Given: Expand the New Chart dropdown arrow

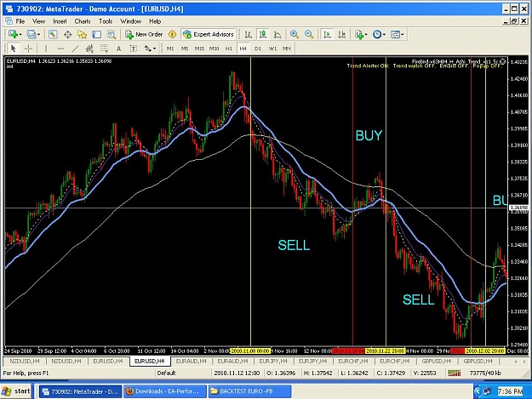Looking at the screenshot, I should click(x=20, y=35).
